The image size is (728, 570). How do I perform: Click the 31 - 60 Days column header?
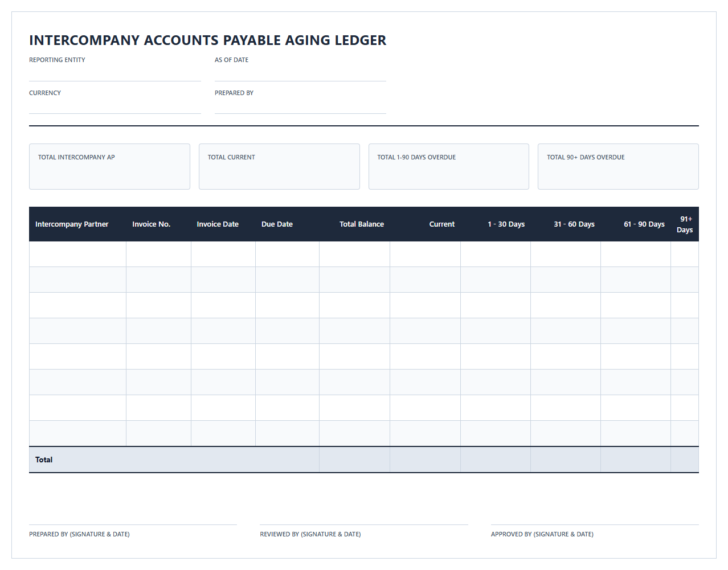coord(566,224)
